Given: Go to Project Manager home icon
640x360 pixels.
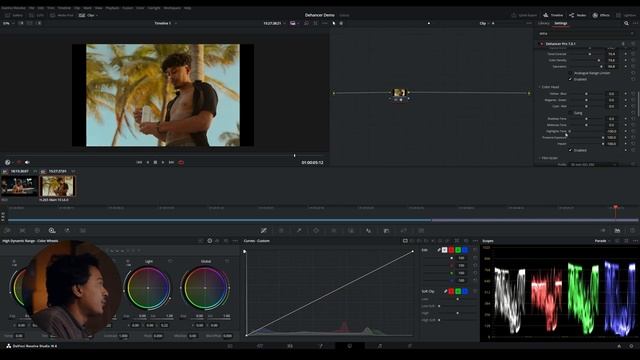Looking at the screenshot, I should click(619, 346).
